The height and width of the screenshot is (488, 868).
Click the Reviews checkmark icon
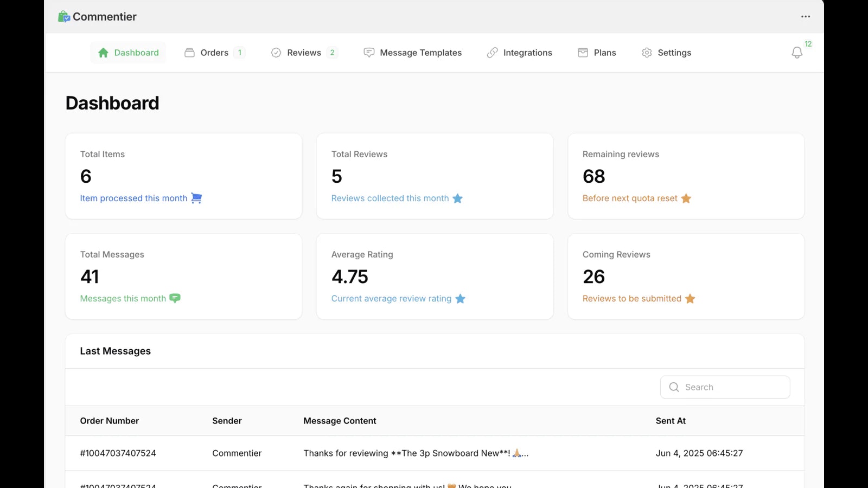pos(276,53)
